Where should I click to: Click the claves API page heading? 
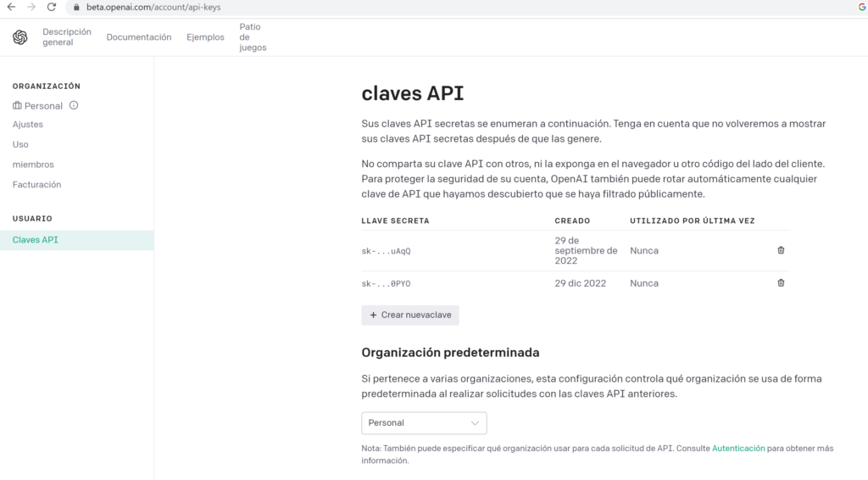(x=413, y=93)
